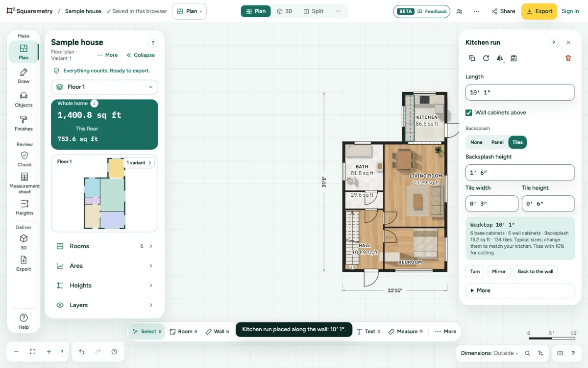The height and width of the screenshot is (368, 588).
Task: Expand the Area section
Action: coord(104,266)
